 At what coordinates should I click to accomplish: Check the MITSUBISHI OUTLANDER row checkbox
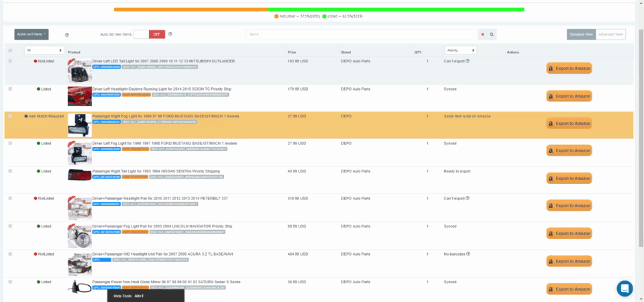10,61
